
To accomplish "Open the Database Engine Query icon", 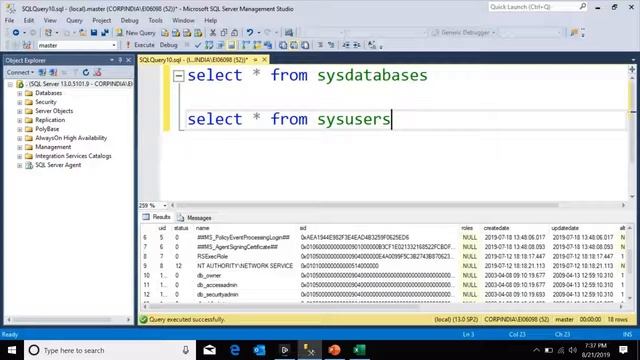I will click(165, 33).
